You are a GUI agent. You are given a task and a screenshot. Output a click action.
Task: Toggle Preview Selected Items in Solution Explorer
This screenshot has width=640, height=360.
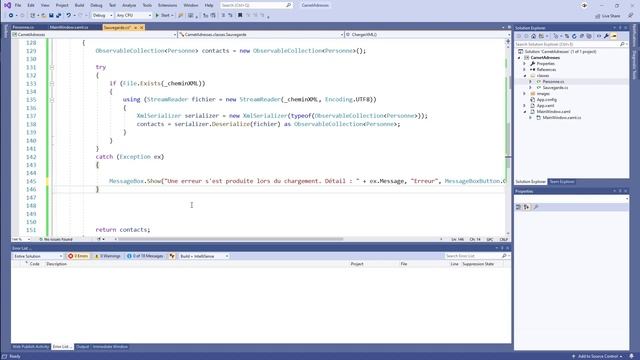click(614, 36)
